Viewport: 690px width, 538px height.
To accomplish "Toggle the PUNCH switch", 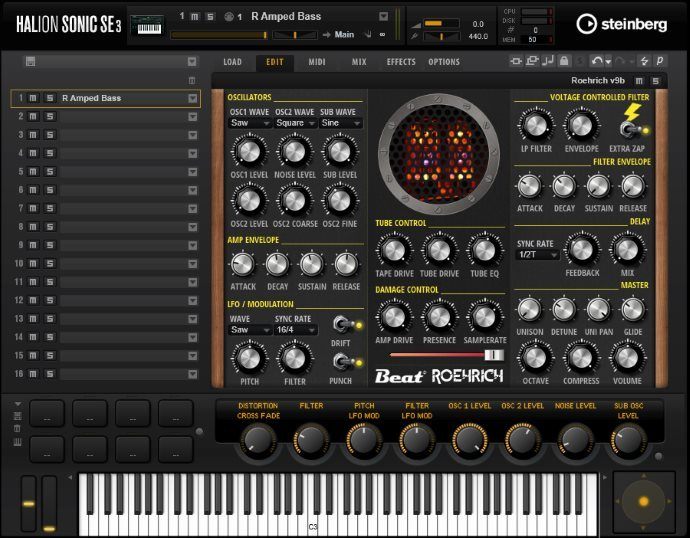I will (342, 362).
